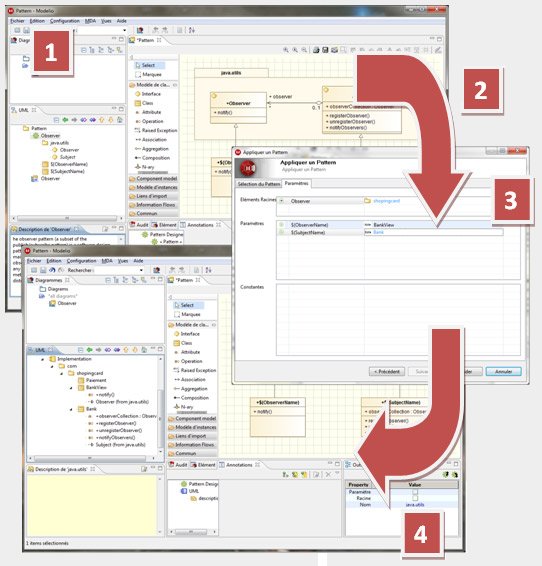Select the Paramètres tab in the dialog
This screenshot has width=542, height=566.
coord(296,183)
